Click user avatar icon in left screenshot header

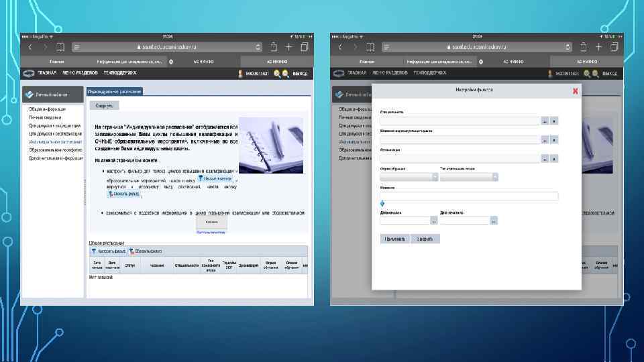point(241,74)
